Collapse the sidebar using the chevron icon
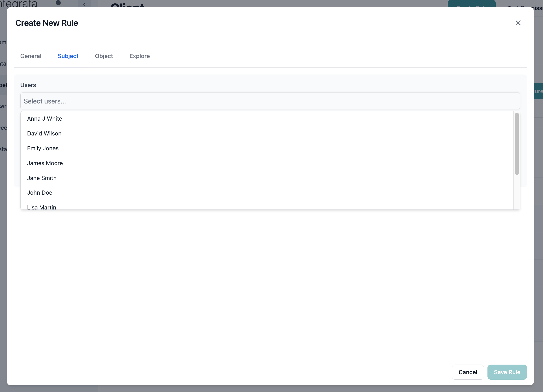Viewport: 543px width, 392px height. pyautogui.click(x=84, y=4)
